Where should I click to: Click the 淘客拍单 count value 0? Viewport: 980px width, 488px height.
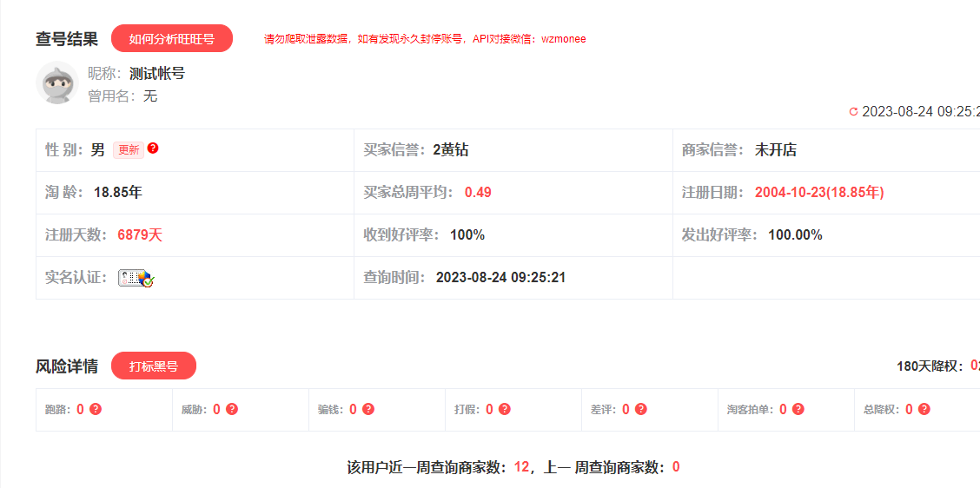tap(783, 409)
